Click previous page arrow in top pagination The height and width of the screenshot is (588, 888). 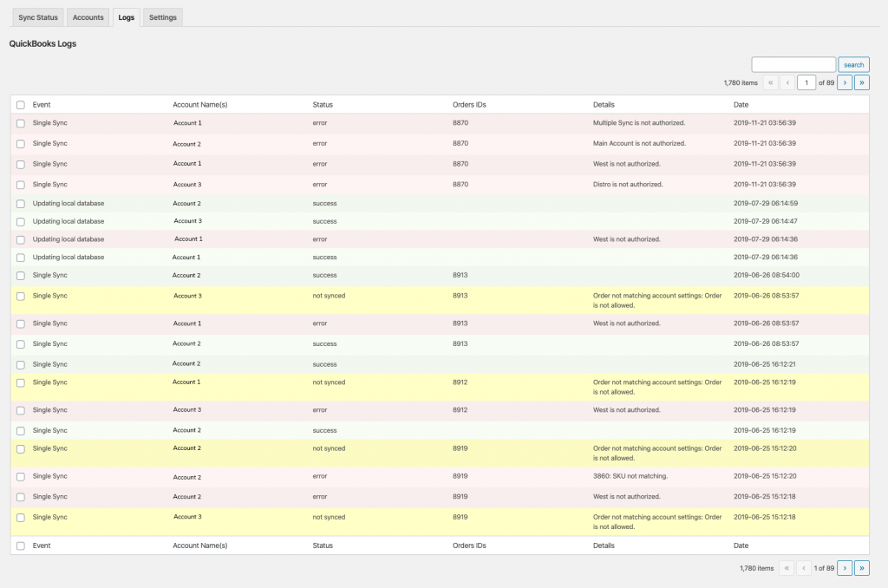[x=787, y=82]
